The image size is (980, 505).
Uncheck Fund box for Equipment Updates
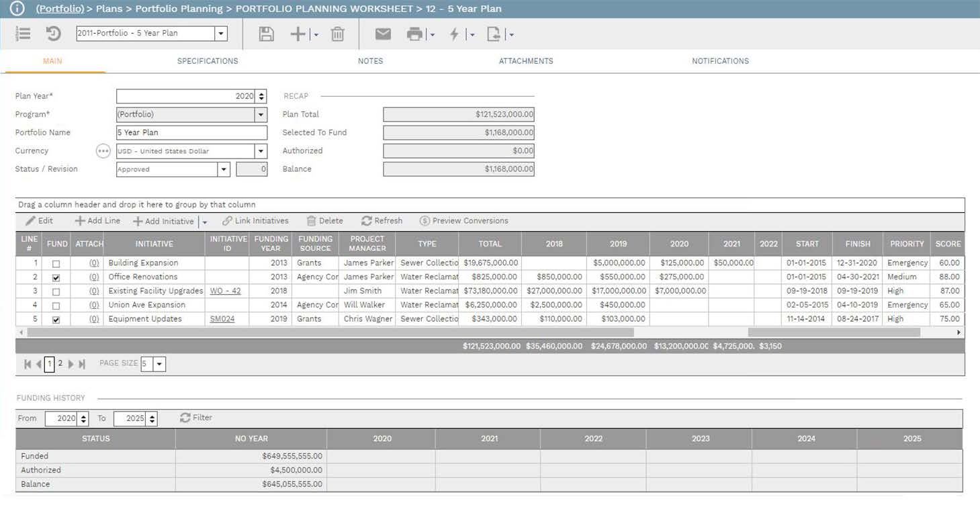56,320
